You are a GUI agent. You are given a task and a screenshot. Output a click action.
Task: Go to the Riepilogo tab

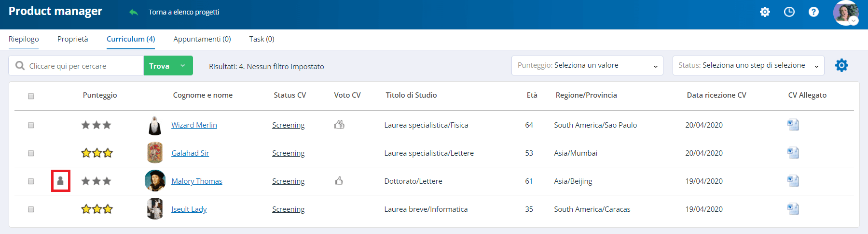pyautogui.click(x=24, y=39)
